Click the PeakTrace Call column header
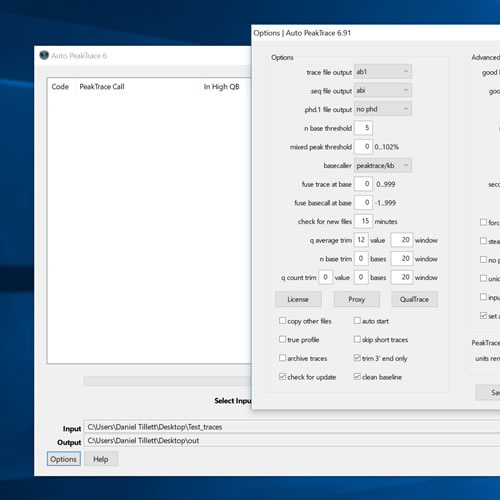This screenshot has width=500, height=500. point(102,87)
